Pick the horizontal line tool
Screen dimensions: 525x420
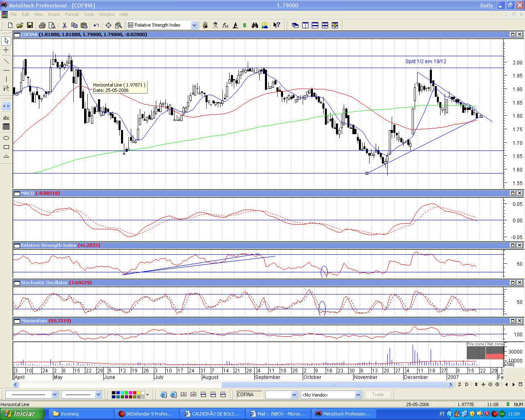point(6,70)
